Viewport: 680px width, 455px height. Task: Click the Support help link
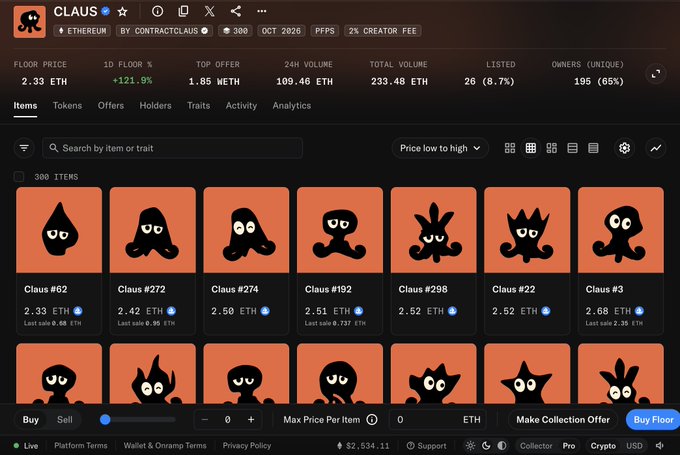click(426, 445)
